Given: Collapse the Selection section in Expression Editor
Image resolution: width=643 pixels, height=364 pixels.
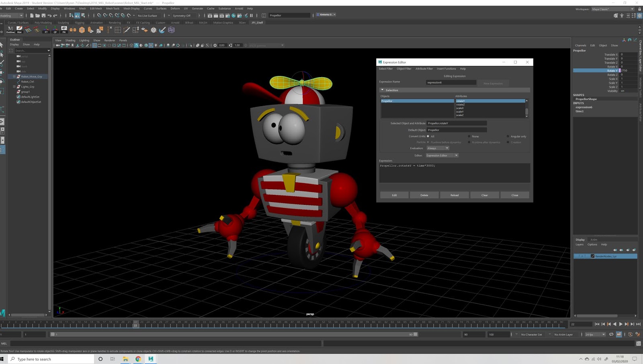Looking at the screenshot, I should click(382, 90).
